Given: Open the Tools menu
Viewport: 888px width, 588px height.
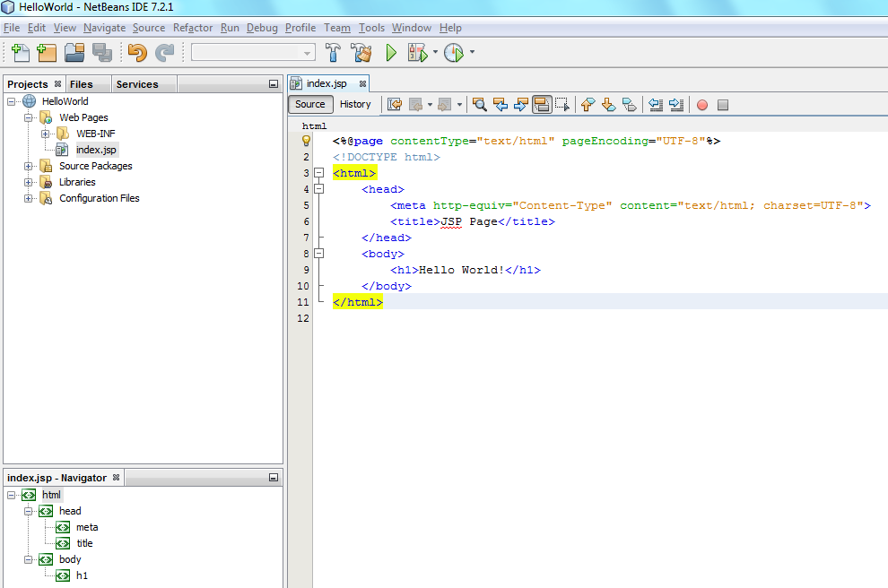Looking at the screenshot, I should coord(371,28).
